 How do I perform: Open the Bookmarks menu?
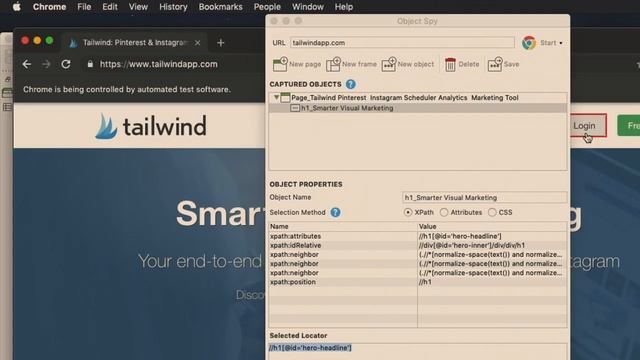tap(220, 7)
